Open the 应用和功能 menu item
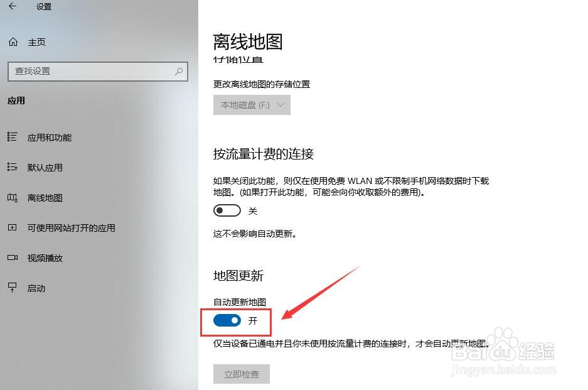This screenshot has height=390, width=588. (49, 138)
